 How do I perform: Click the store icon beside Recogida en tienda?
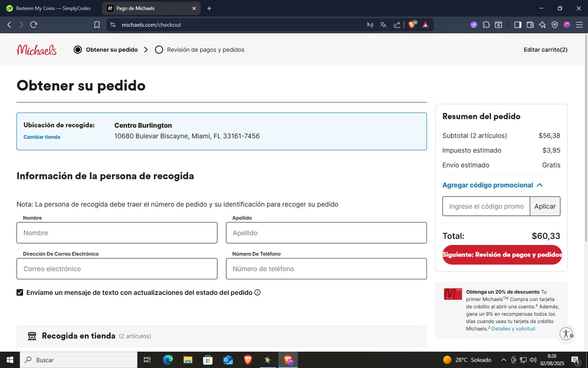click(x=32, y=336)
